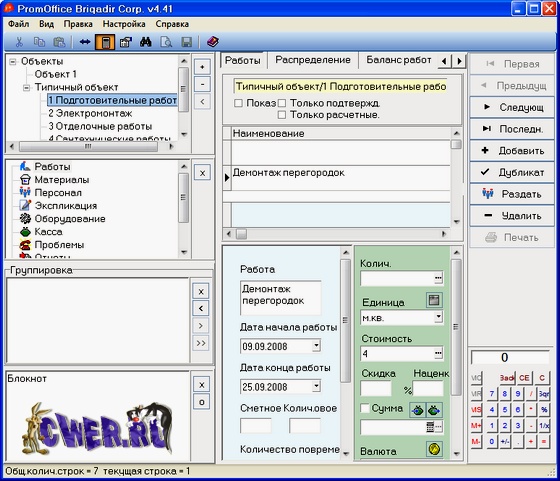The image size is (560, 481).
Task: Collapse the Объекты tree root
Action: pyautogui.click(x=13, y=61)
